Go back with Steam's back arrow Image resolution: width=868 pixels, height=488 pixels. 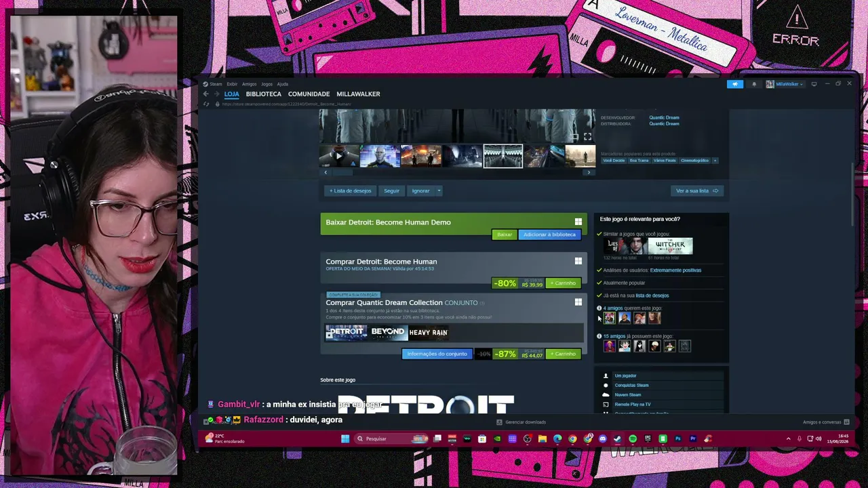205,94
